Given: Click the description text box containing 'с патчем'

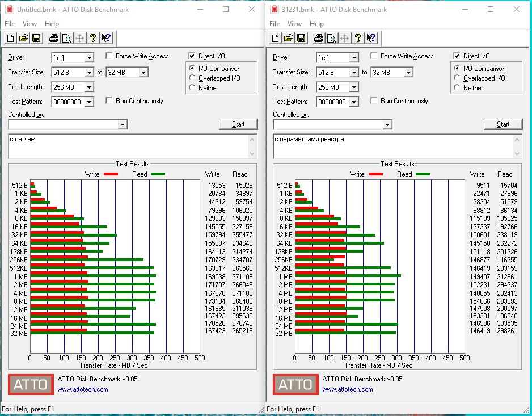Looking at the screenshot, I should (x=129, y=146).
